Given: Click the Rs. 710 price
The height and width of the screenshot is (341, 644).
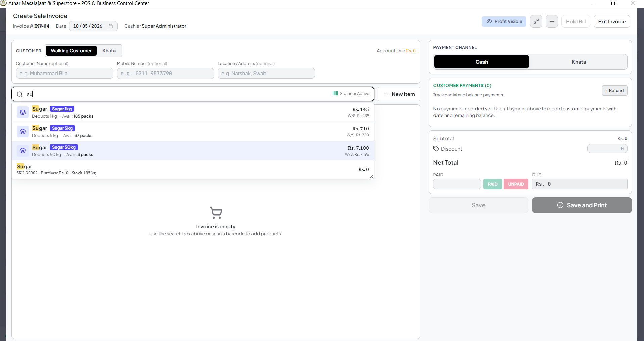Looking at the screenshot, I should point(360,129).
